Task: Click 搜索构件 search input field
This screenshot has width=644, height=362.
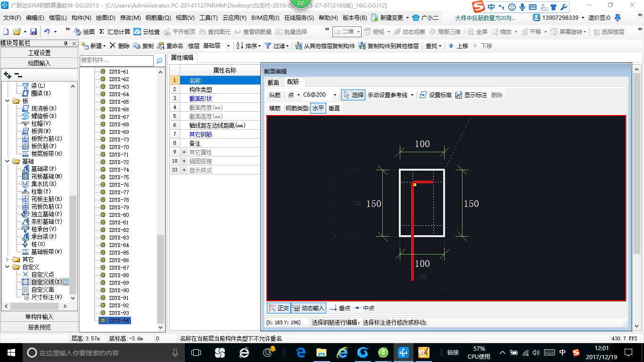Action: 116,60
